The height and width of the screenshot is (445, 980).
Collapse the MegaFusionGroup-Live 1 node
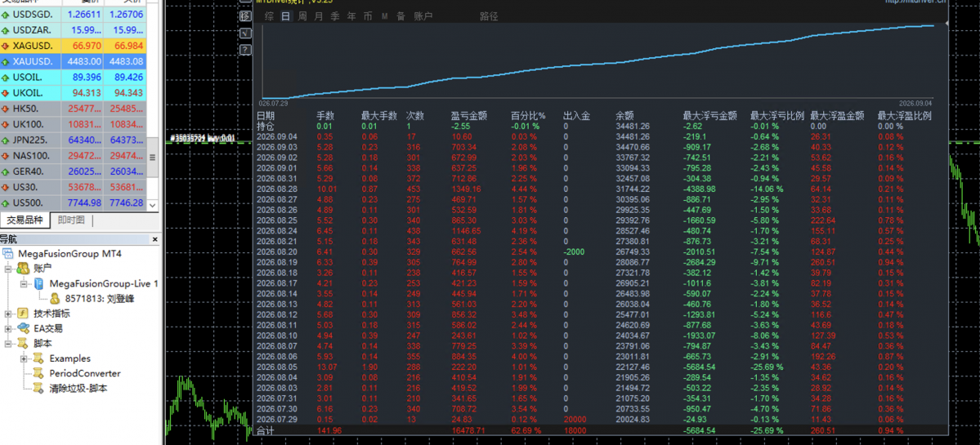pyautogui.click(x=24, y=283)
